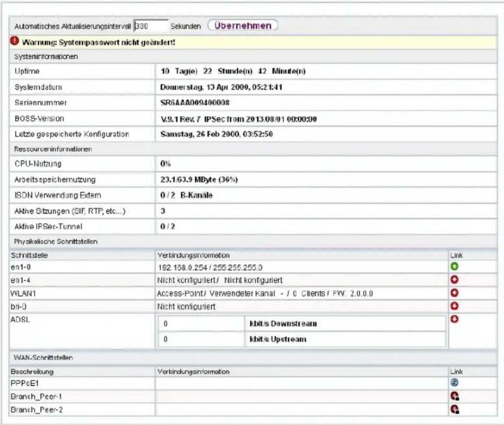Click the serial number SR6AAA009400008

(x=195, y=103)
